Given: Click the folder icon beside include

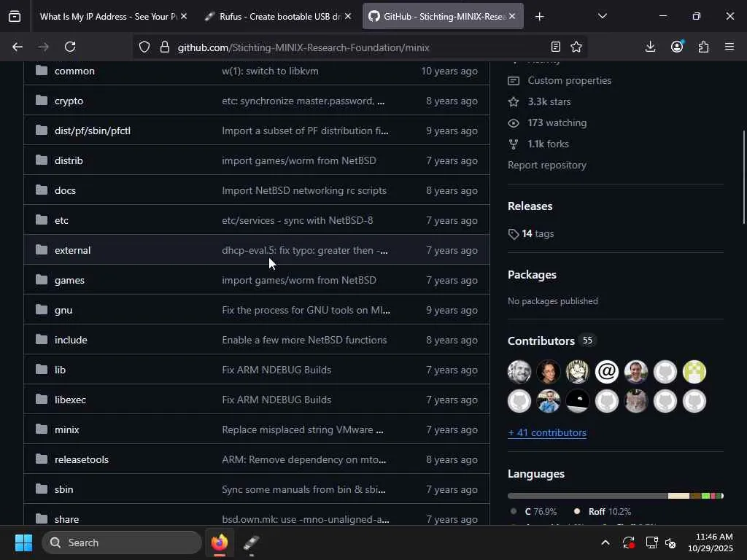Looking at the screenshot, I should [42, 340].
